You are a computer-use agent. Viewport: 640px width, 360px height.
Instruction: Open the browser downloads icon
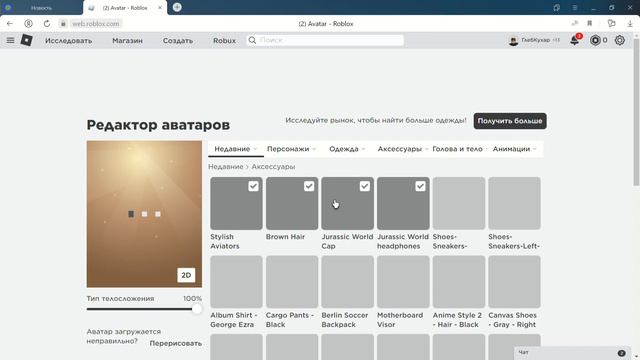click(630, 24)
